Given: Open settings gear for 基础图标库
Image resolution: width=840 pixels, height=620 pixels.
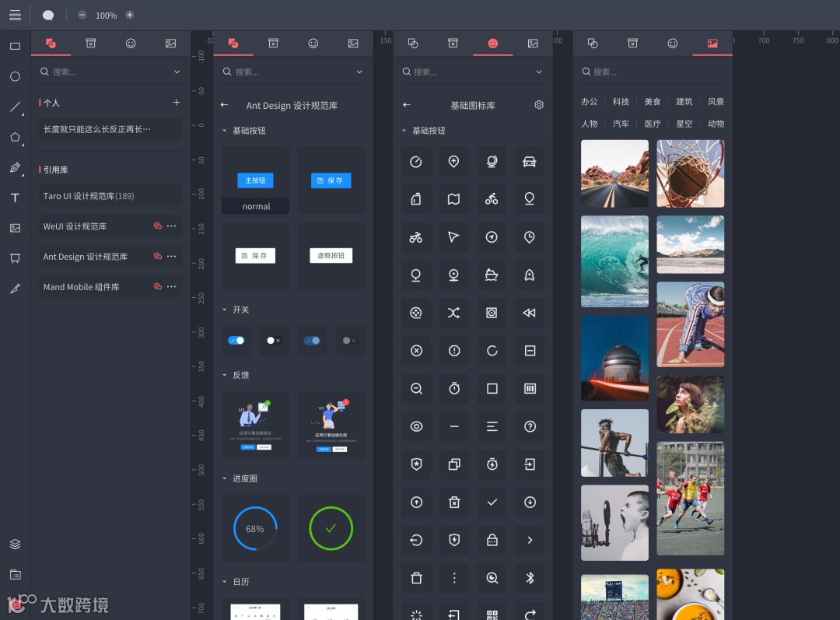Looking at the screenshot, I should [x=539, y=105].
